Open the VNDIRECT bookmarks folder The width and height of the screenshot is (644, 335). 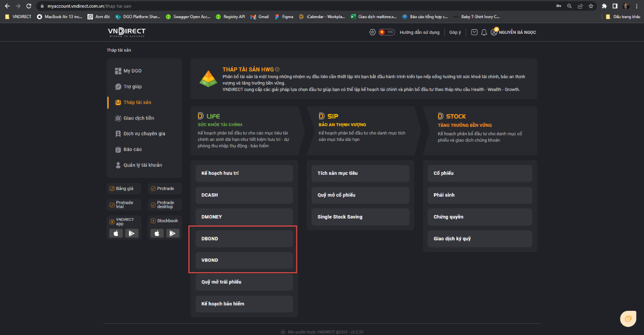(18, 17)
